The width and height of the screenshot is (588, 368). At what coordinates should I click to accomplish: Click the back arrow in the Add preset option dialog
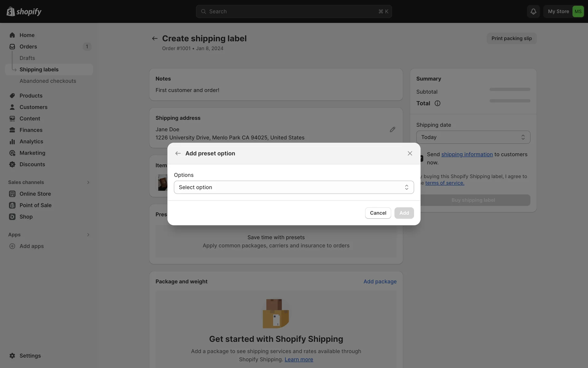pyautogui.click(x=178, y=153)
